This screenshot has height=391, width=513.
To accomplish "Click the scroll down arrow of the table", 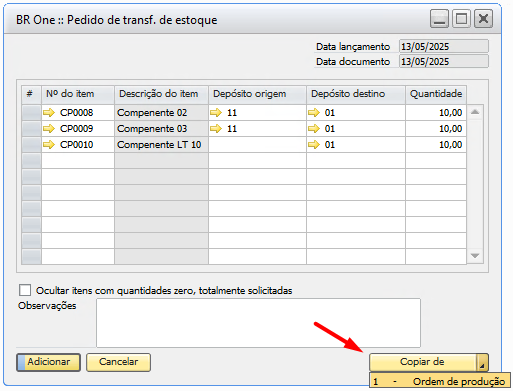I will pyautogui.click(x=475, y=256).
